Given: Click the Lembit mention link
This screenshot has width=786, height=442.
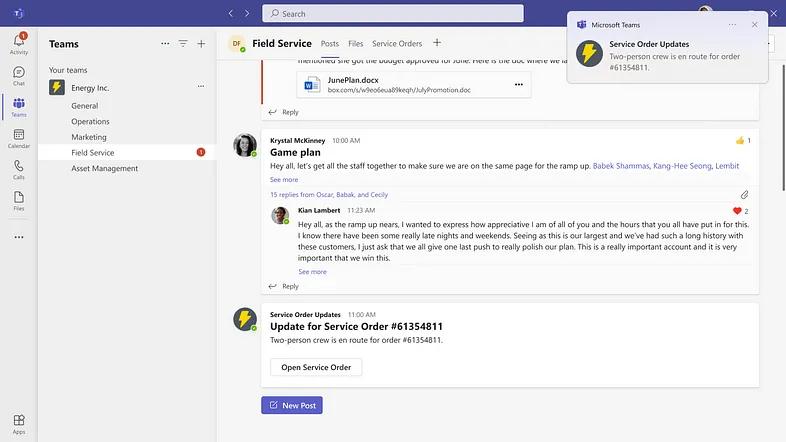Looking at the screenshot, I should coord(727,166).
